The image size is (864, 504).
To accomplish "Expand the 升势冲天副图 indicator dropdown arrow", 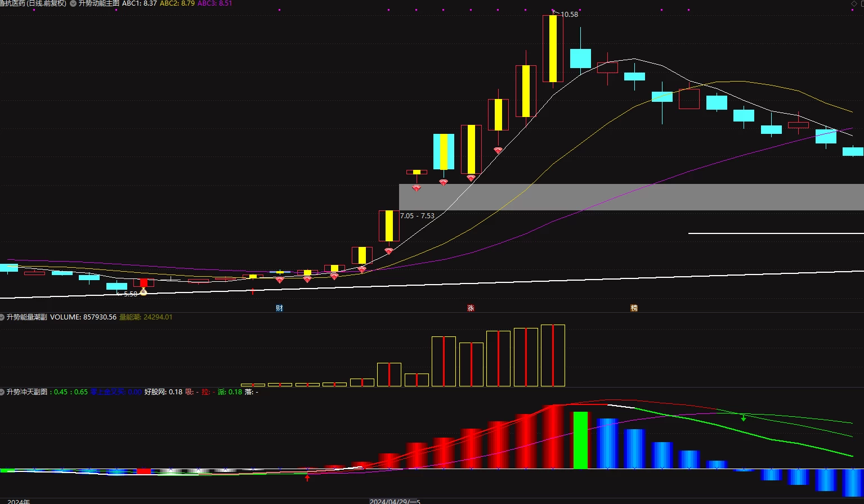I will [x=2, y=392].
